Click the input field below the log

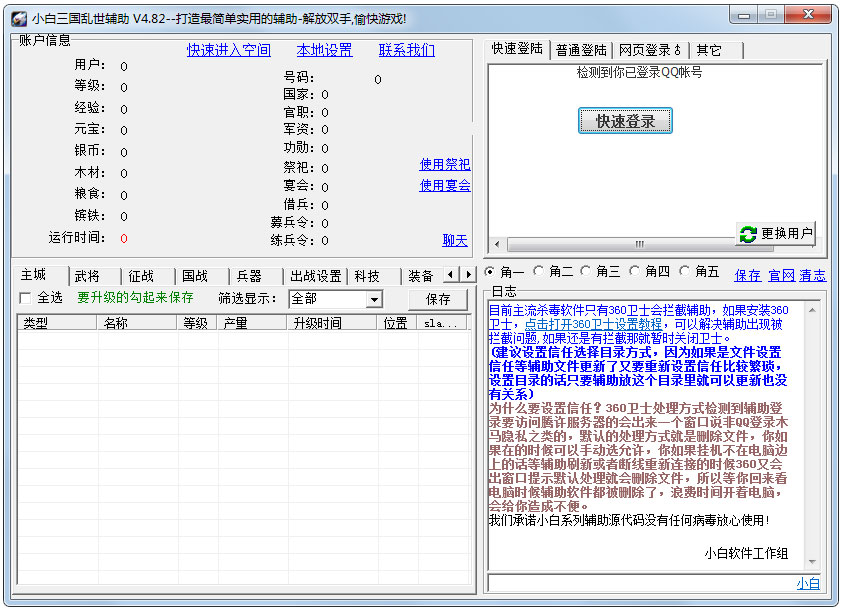click(x=640, y=583)
